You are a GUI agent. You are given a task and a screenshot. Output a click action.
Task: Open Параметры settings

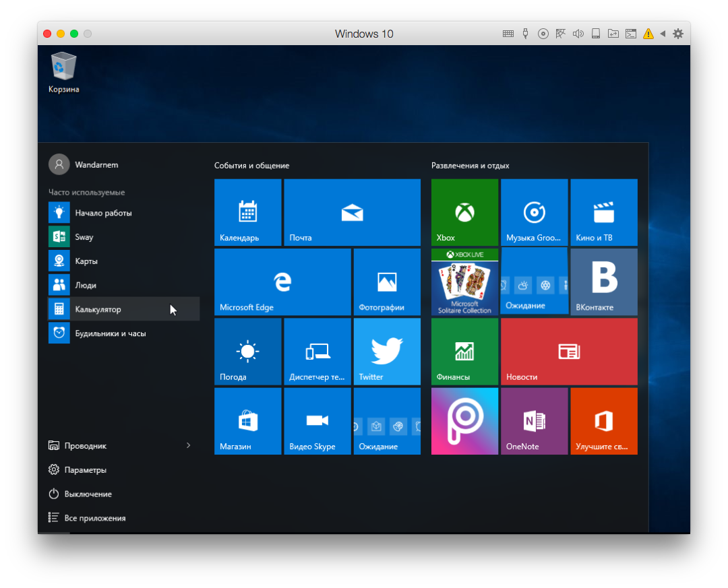tap(85, 470)
